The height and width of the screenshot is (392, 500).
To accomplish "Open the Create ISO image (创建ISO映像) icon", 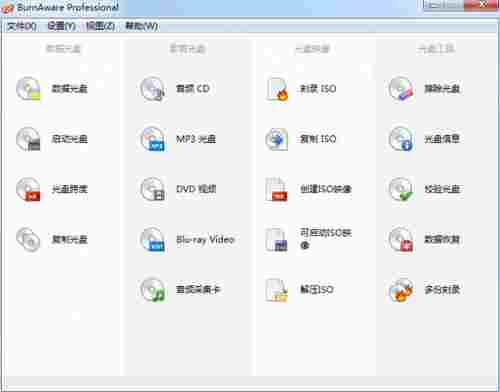I will point(277,189).
